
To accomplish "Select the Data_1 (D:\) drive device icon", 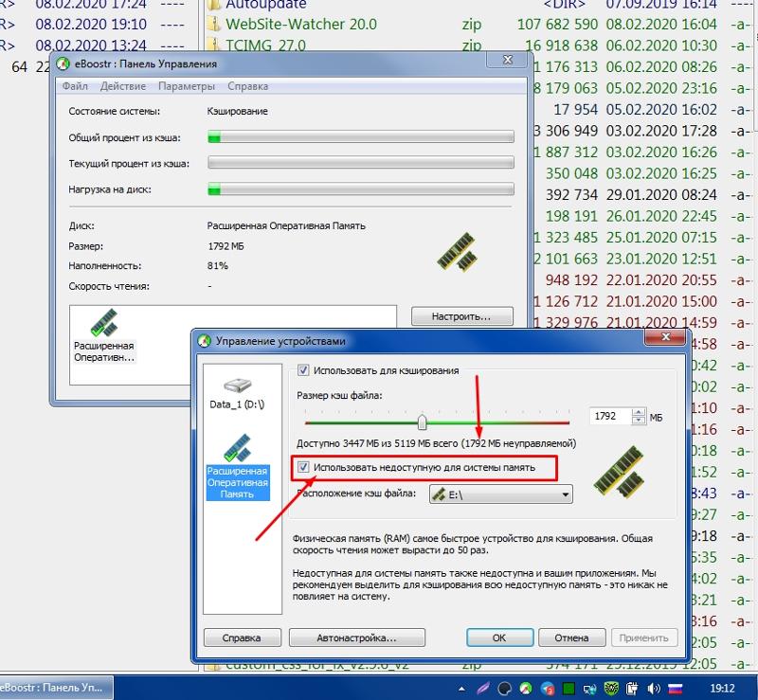I will tap(238, 386).
